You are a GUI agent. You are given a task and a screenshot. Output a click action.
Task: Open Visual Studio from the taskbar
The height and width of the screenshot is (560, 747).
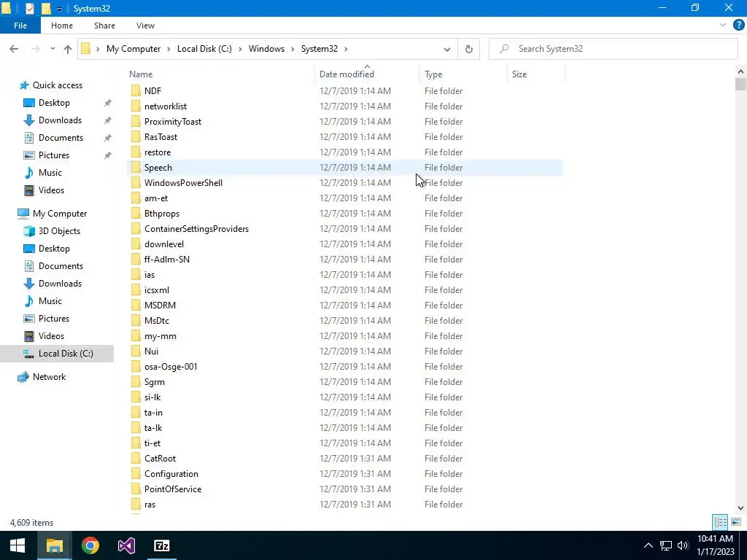coord(126,545)
